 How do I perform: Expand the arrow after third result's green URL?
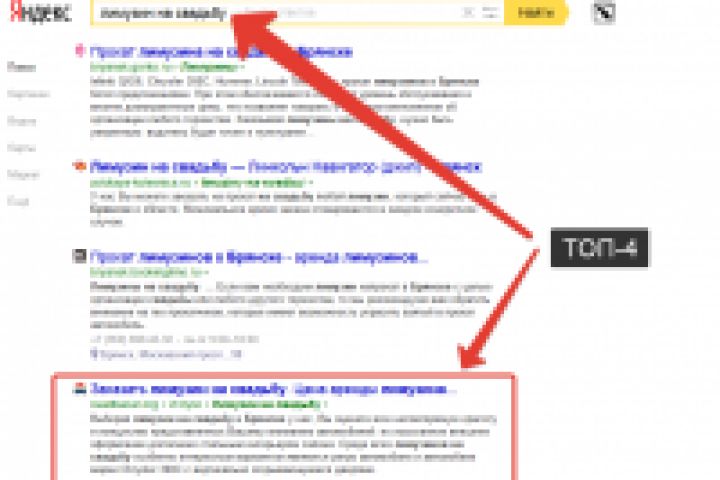[x=207, y=273]
